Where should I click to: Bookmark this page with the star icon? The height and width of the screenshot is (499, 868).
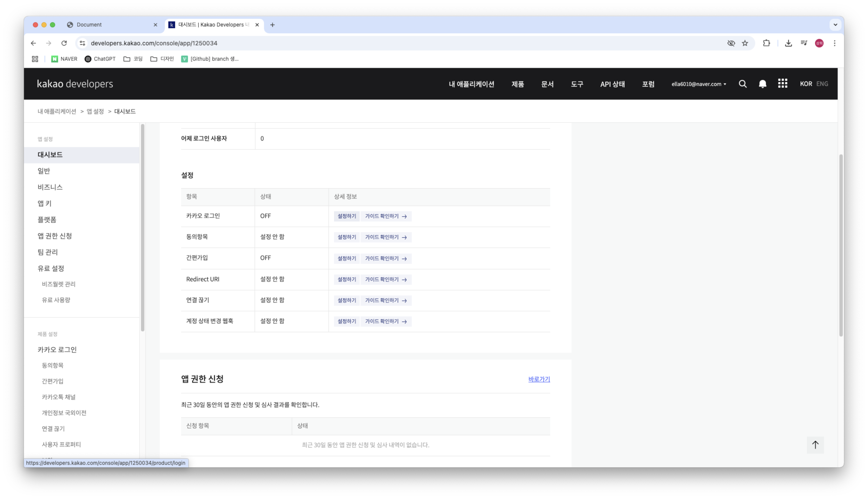(x=745, y=43)
